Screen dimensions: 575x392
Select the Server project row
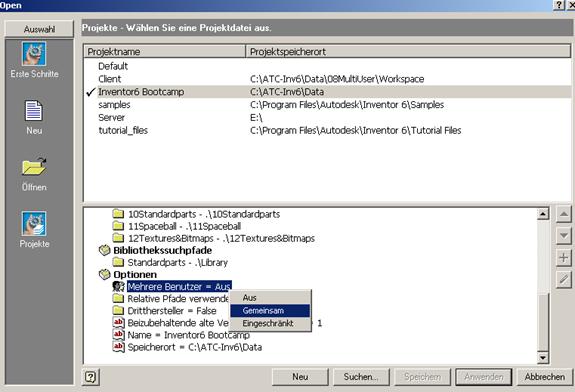click(x=327, y=118)
